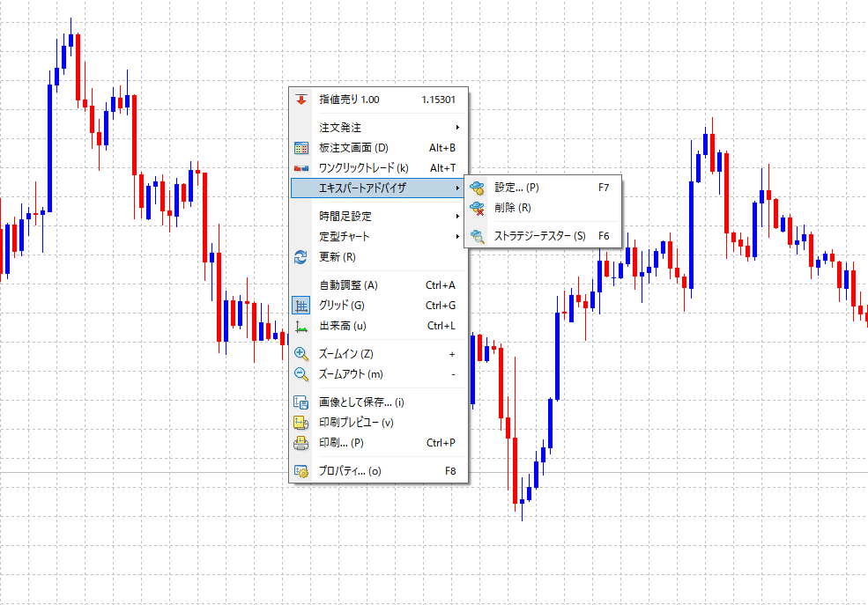Toggle the auto adjust (自動調整) option

point(379,285)
